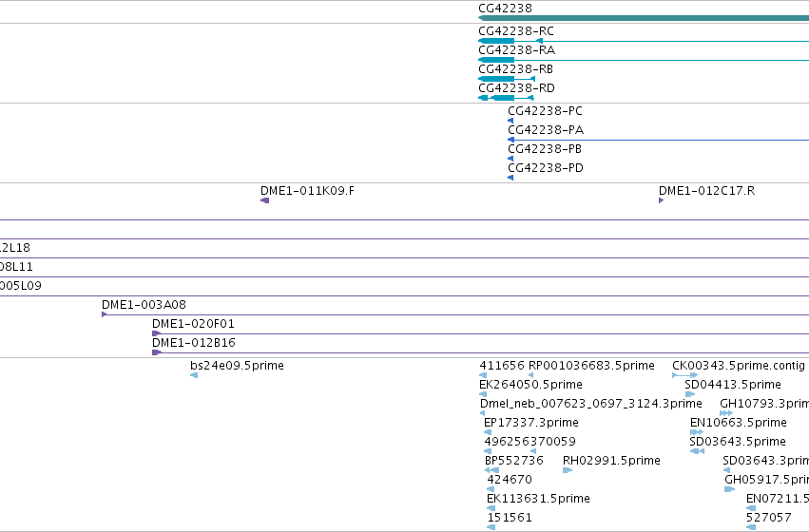The image size is (809, 532).
Task: Open the CG42238-PD protein label
Action: 546,168
